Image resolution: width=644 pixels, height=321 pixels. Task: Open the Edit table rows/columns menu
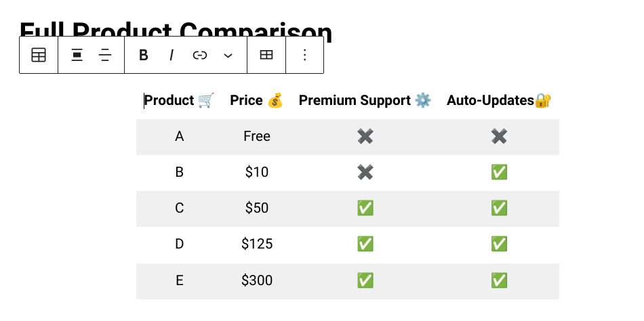tap(266, 55)
